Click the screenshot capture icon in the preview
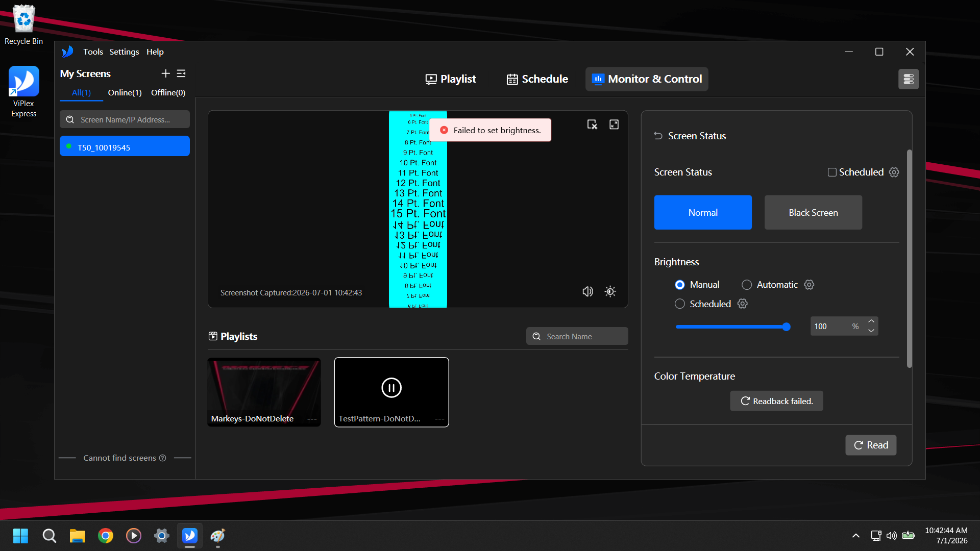Viewport: 980px width, 551px height. [x=592, y=124]
